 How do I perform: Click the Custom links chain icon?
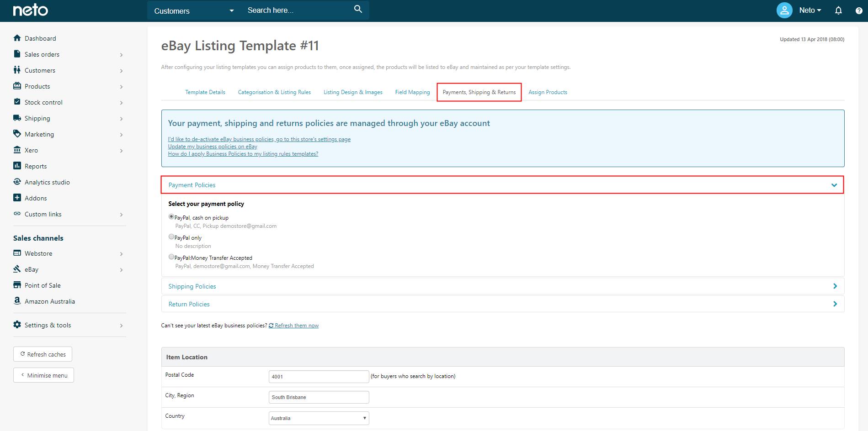pos(17,214)
